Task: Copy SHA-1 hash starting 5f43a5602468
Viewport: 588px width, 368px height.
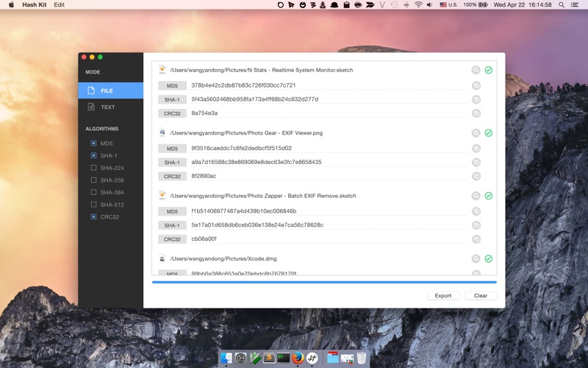Action: (x=476, y=99)
